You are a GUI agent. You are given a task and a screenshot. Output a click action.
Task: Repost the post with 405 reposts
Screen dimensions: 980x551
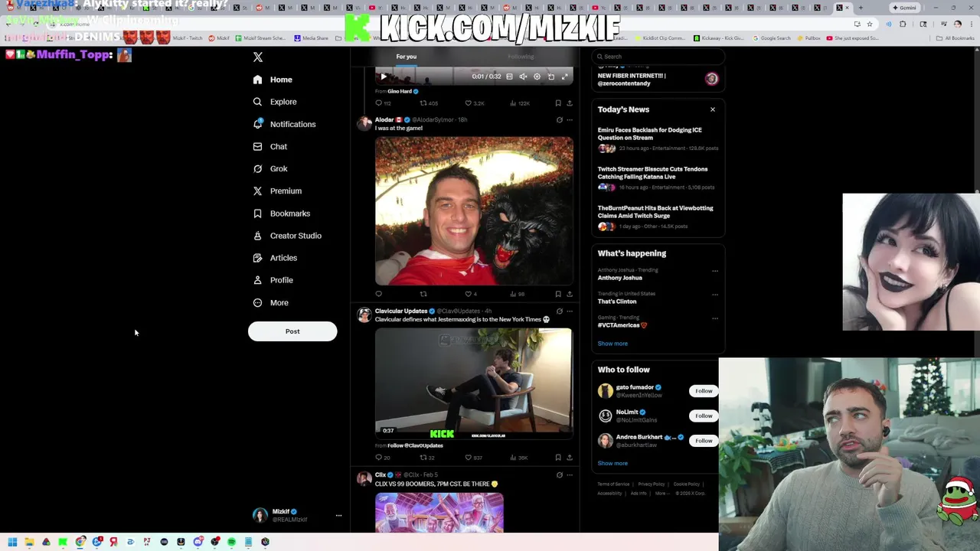tap(429, 103)
